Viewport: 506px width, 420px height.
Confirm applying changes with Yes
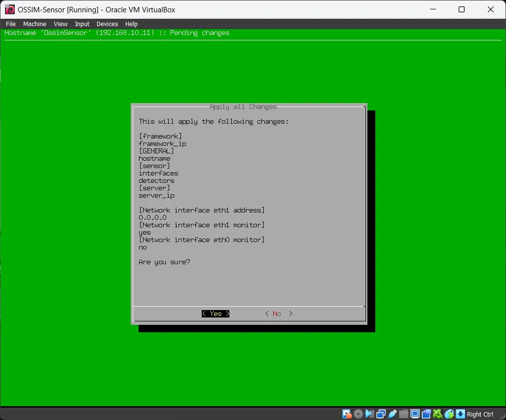(x=216, y=314)
